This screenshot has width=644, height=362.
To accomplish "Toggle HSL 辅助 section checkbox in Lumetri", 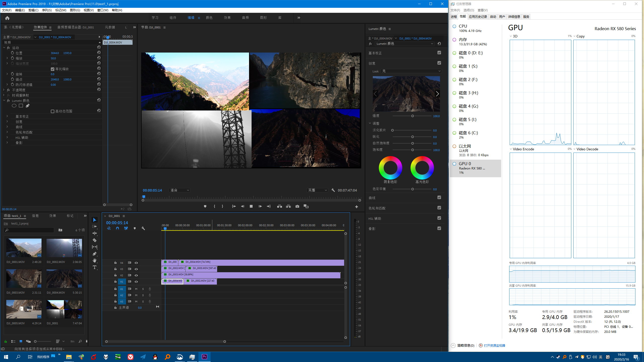I will [x=439, y=218].
